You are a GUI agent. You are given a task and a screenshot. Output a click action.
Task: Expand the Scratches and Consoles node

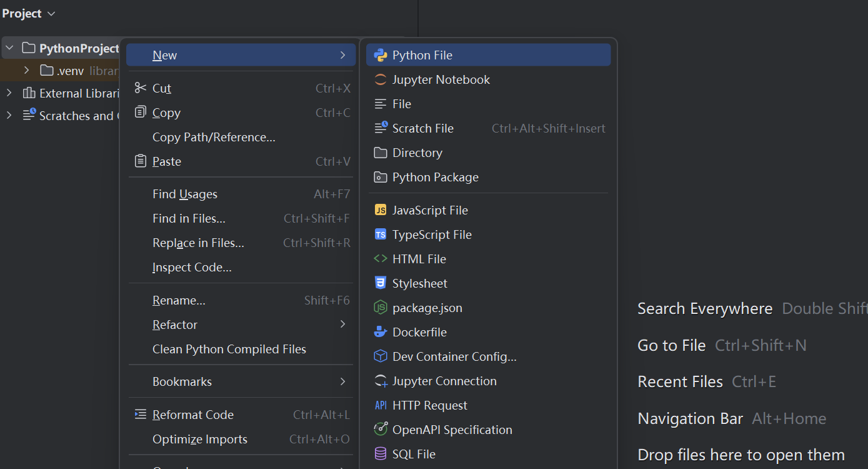point(9,115)
